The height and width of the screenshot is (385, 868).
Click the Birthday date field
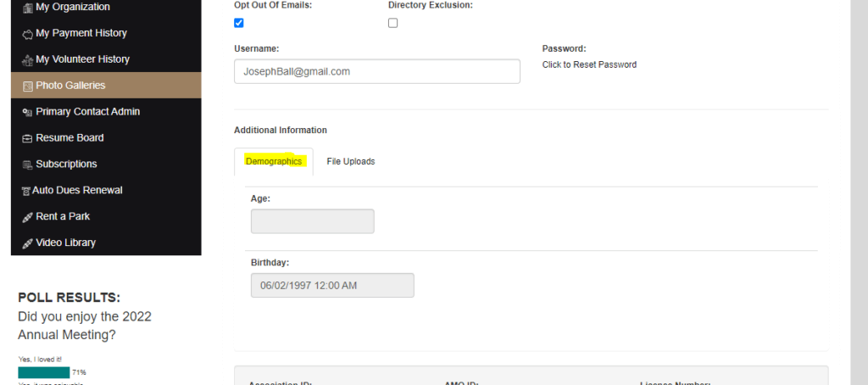click(331, 286)
